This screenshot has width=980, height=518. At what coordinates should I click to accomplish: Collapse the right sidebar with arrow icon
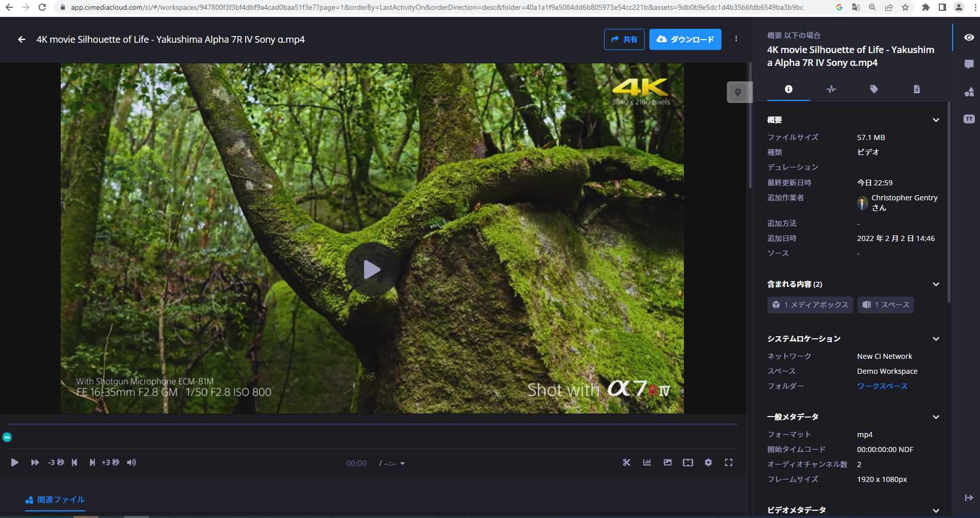pos(969,497)
